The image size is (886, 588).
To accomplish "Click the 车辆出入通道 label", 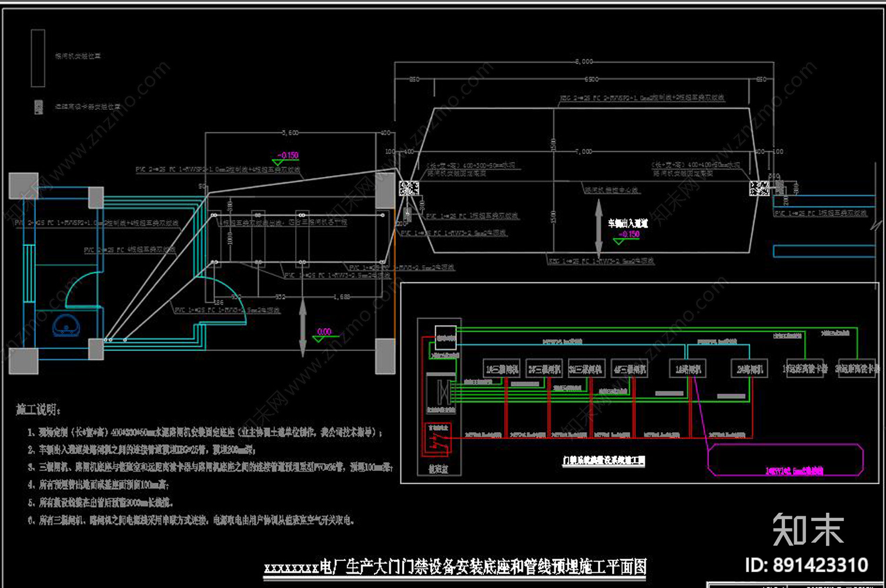I will pos(627,223).
